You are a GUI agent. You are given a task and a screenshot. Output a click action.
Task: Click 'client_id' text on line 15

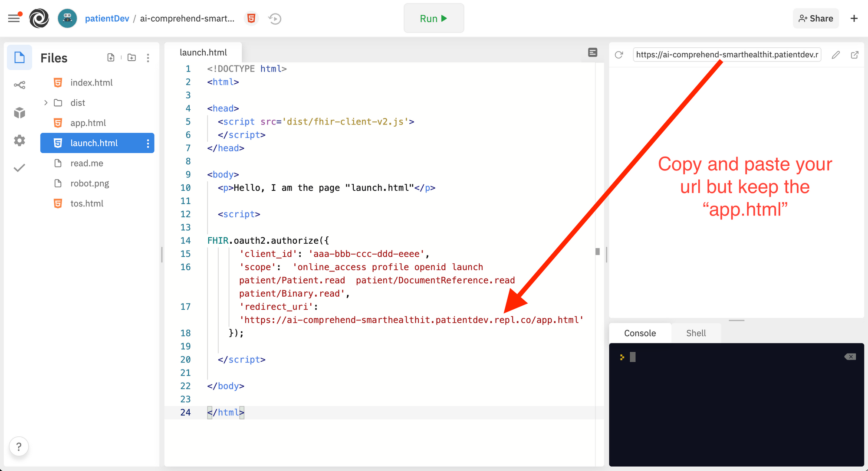(268, 254)
